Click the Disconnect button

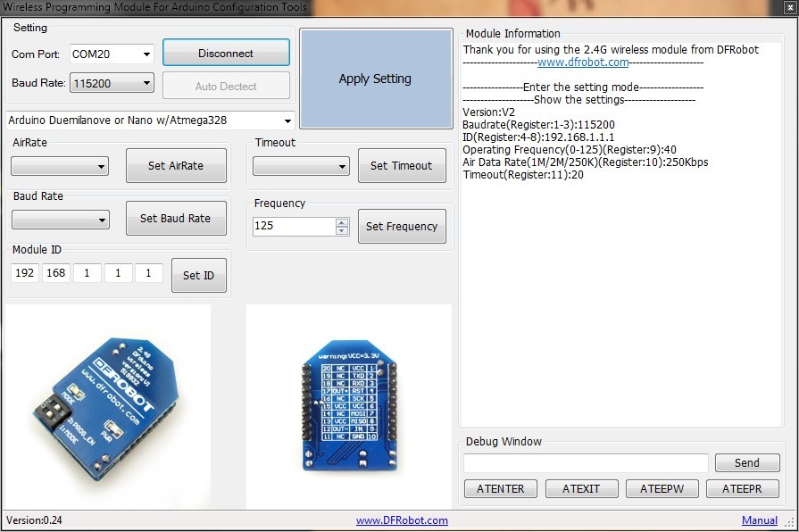[x=226, y=53]
